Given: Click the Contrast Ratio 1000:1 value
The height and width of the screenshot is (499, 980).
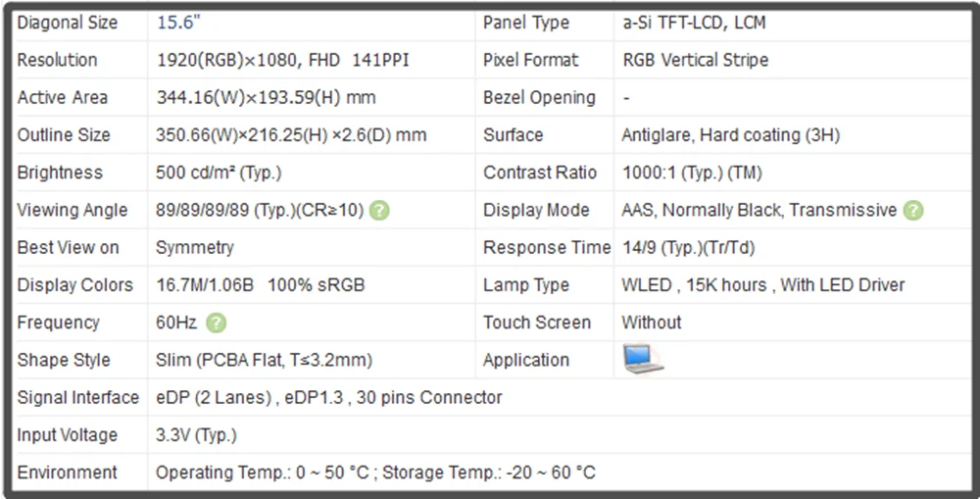Looking at the screenshot, I should click(692, 173).
